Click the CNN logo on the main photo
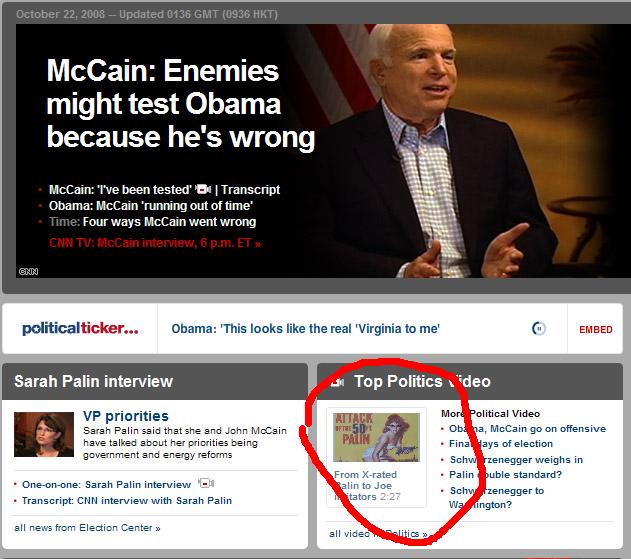The image size is (631, 559). (28, 272)
